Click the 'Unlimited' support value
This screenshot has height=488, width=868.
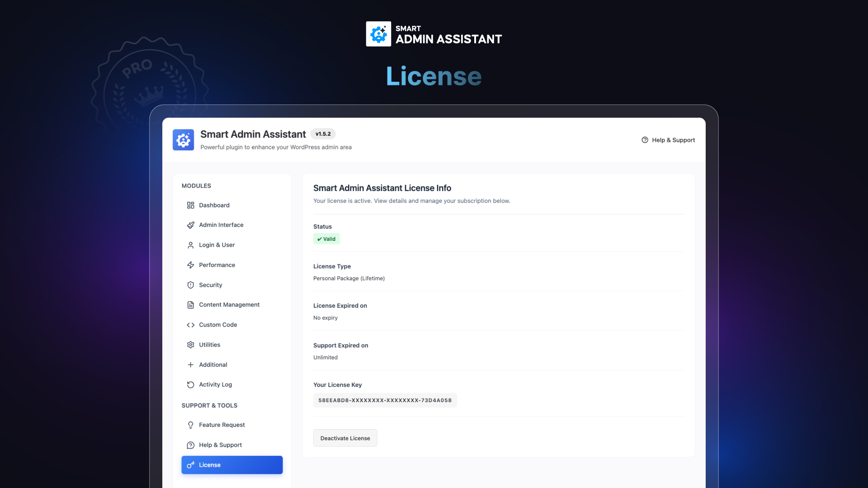[325, 358]
